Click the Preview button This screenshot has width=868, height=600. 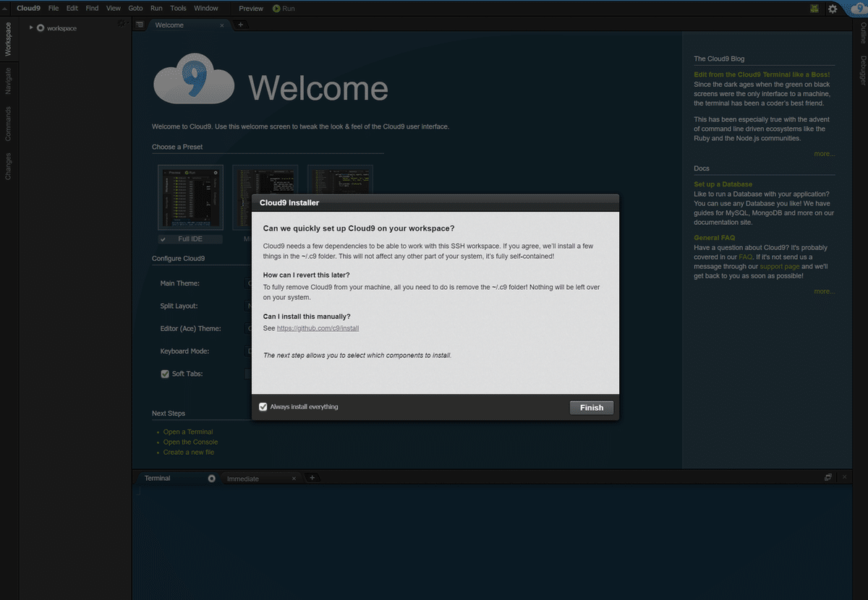tap(251, 9)
